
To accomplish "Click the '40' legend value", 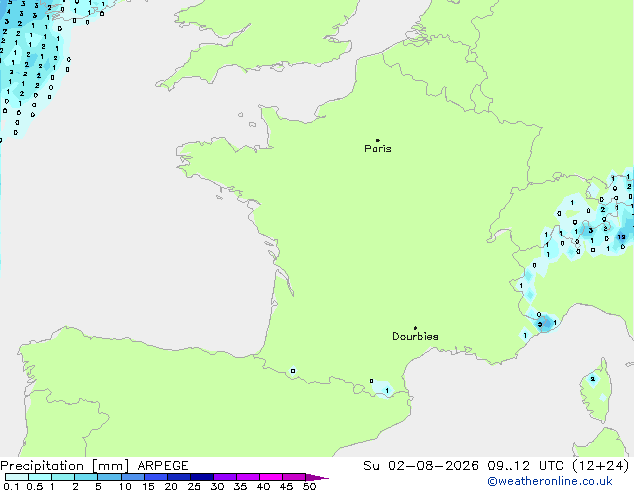I will click(x=263, y=486).
